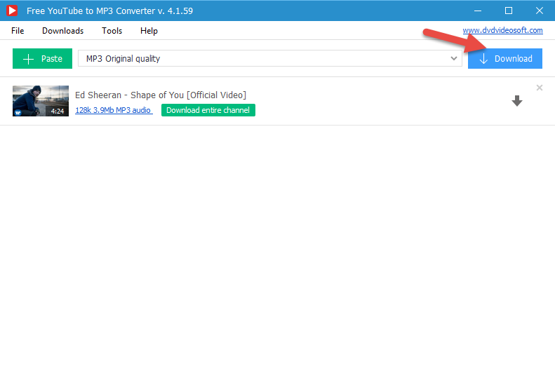Click the Shape of You video title
This screenshot has height=392, width=555.
(161, 95)
